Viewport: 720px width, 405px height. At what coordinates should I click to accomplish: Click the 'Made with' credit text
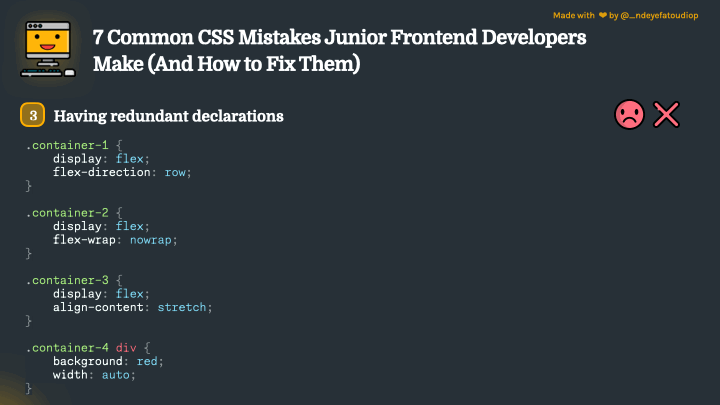click(x=574, y=15)
